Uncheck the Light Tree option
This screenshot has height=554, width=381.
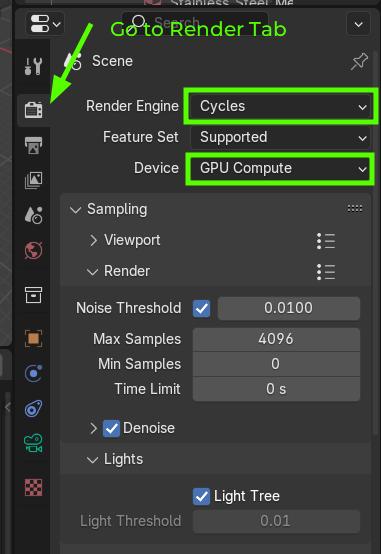pos(201,496)
